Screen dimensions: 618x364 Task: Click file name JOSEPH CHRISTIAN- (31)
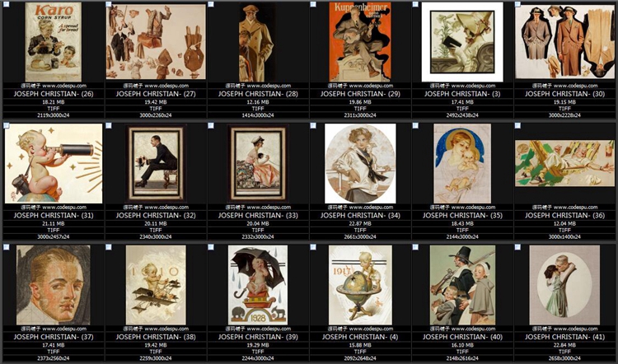click(54, 215)
